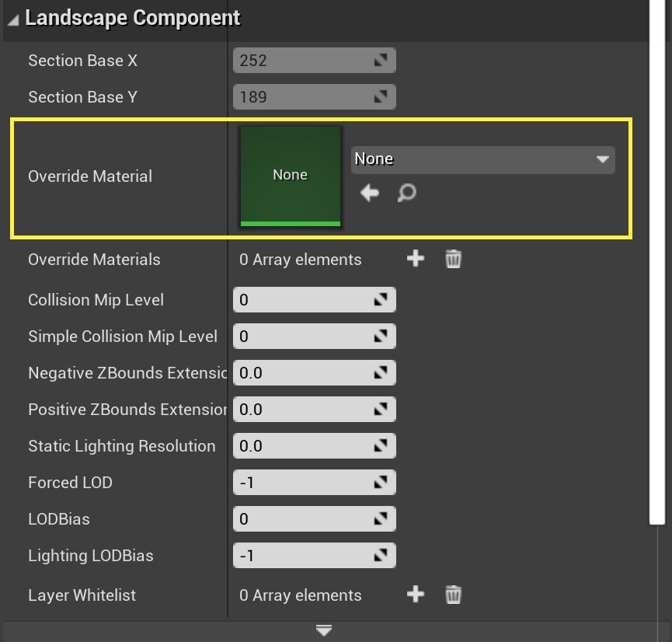Click the Negative ZBounds Extension field
Image resolution: width=672 pixels, height=642 pixels.
coord(303,373)
